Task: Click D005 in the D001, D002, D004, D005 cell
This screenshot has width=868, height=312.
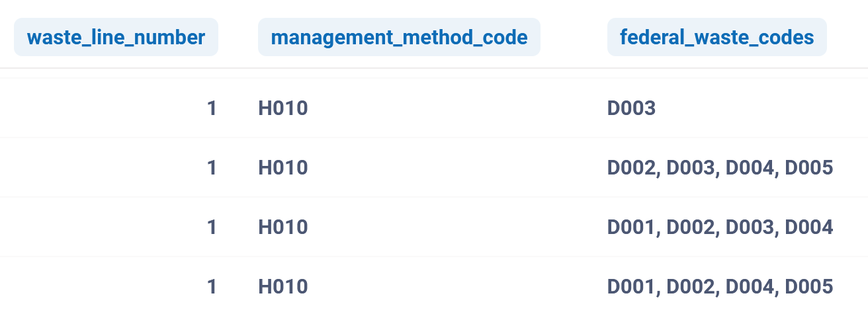Action: [x=808, y=287]
